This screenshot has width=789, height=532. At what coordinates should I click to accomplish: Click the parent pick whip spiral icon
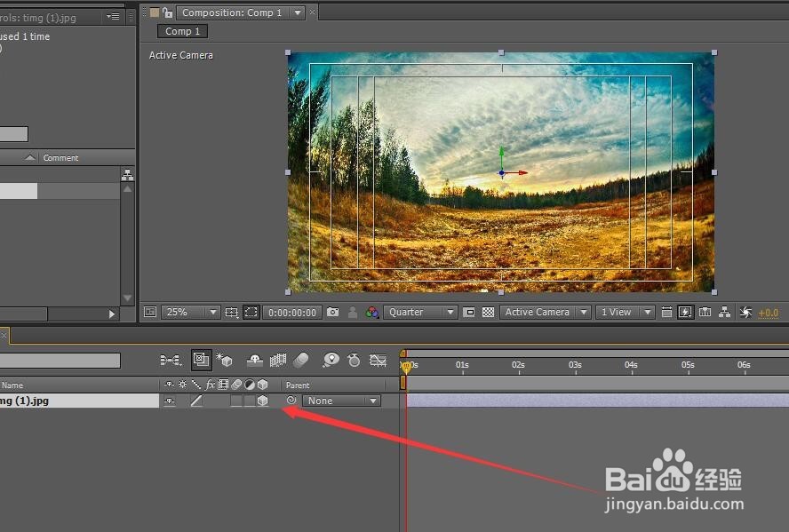coord(291,401)
